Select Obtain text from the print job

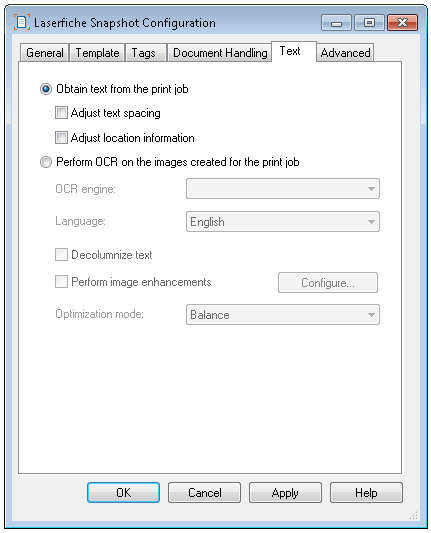click(x=46, y=89)
